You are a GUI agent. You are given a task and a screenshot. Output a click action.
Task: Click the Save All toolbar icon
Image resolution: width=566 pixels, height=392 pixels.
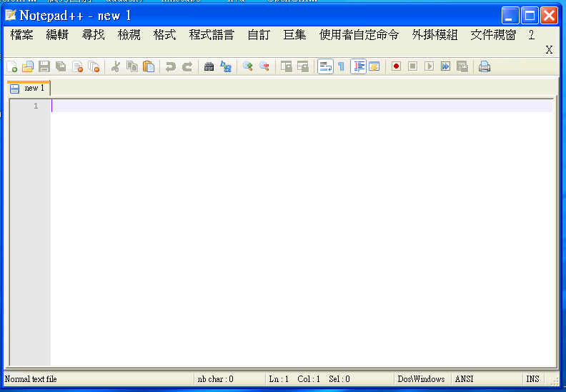tap(61, 66)
